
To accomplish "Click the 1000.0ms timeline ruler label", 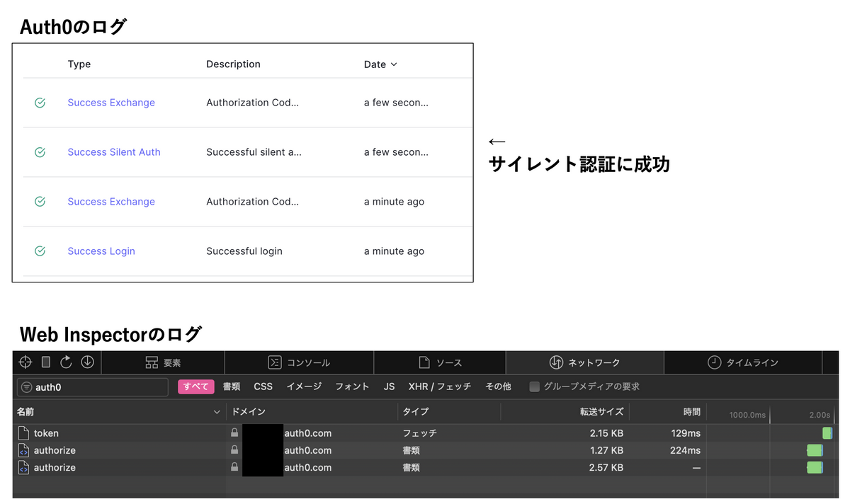I will click(x=747, y=415).
